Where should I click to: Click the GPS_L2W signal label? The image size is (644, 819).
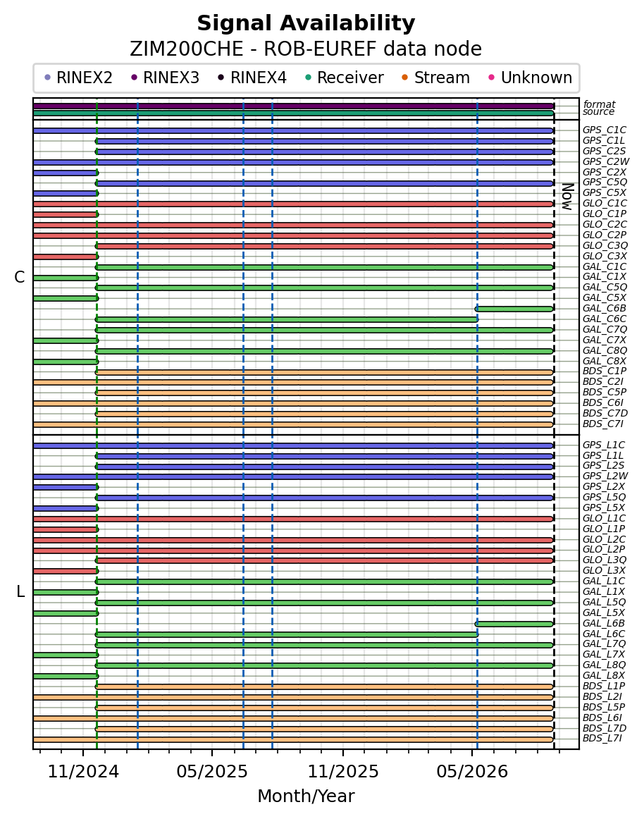[x=605, y=476]
